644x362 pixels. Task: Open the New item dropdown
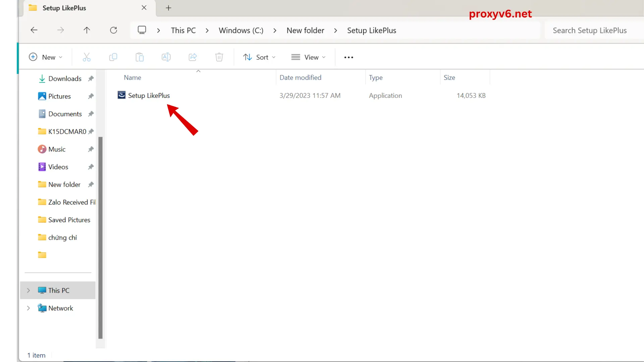click(46, 57)
